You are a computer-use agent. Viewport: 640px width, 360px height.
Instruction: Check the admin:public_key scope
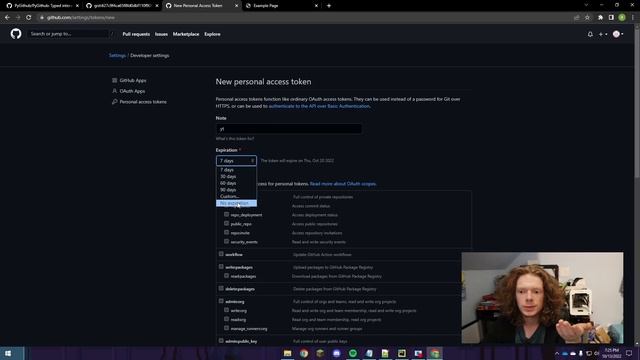[x=221, y=340]
